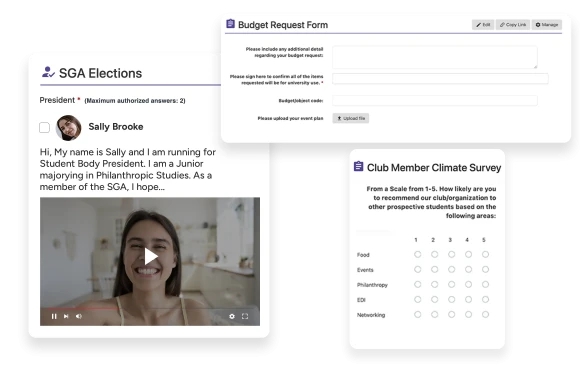Click the Networking row label in survey
Image resolution: width=580 pixels, height=380 pixels.
(x=371, y=315)
